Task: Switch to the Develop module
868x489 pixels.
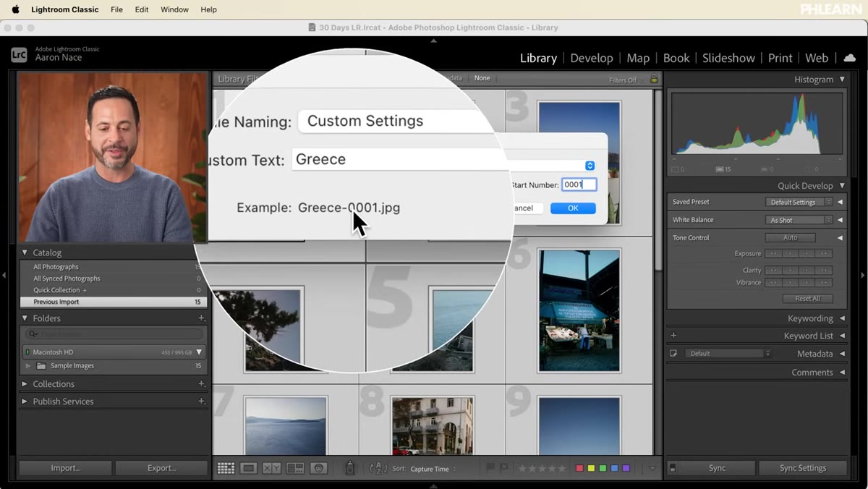Action: coord(592,58)
